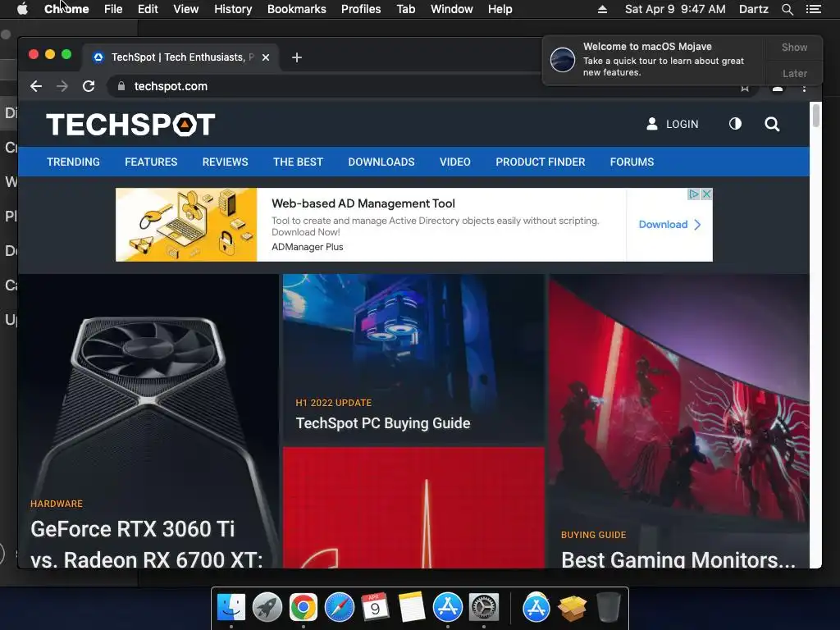The width and height of the screenshot is (840, 630).
Task: Open Trash in the Dock
Action: 608,608
